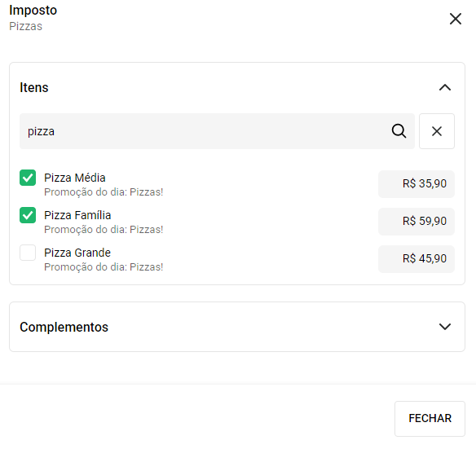Click the Pizza Família item label
476x449 pixels.
pyautogui.click(x=77, y=215)
